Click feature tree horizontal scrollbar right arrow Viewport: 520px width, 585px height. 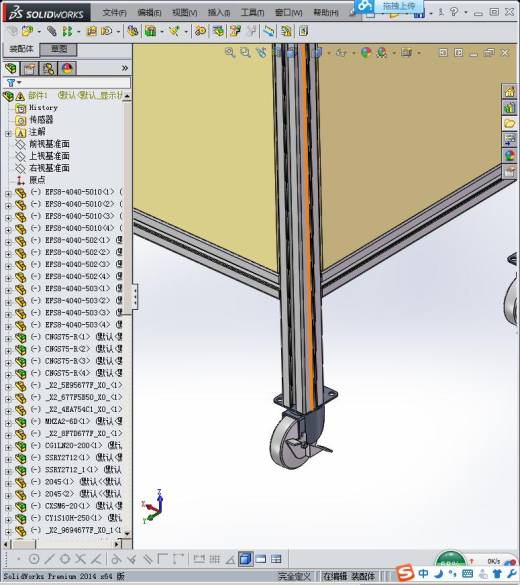coord(117,545)
